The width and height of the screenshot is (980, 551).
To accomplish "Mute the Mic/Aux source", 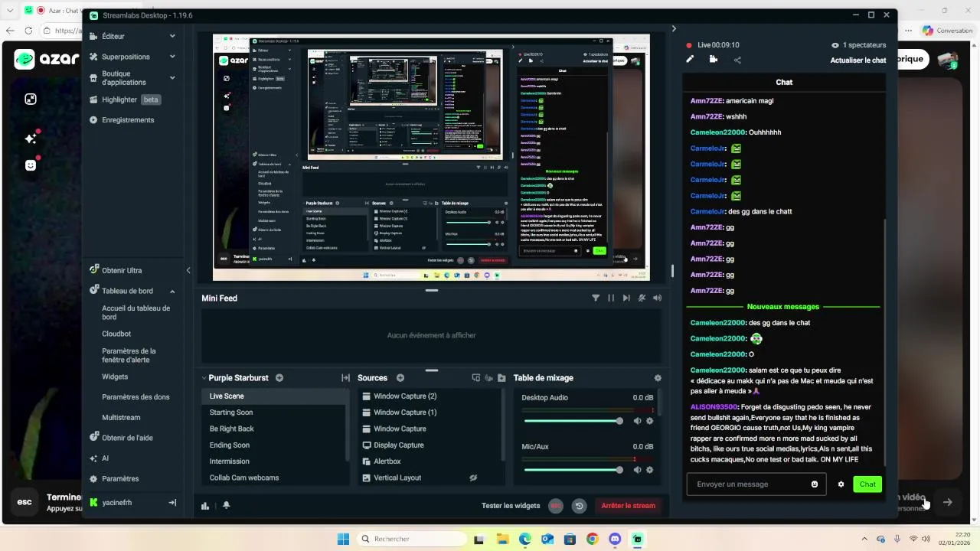I will [x=637, y=470].
